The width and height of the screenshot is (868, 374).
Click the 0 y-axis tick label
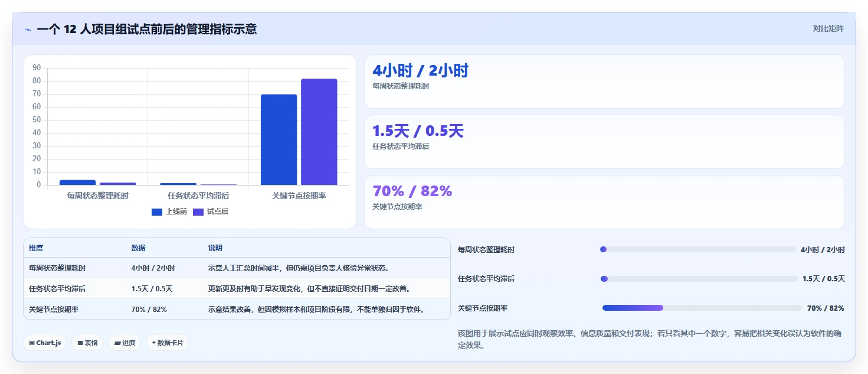coord(39,185)
